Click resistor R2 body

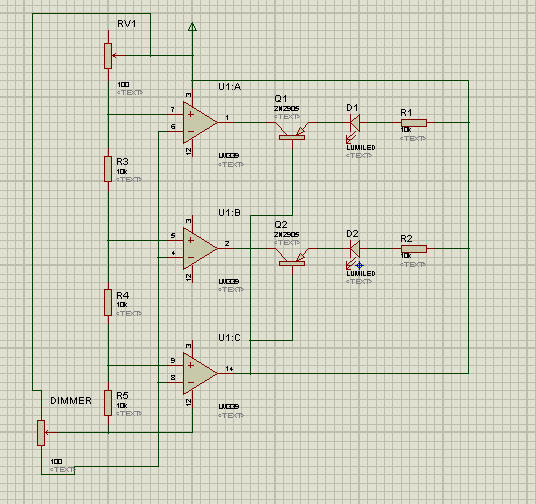coord(414,249)
